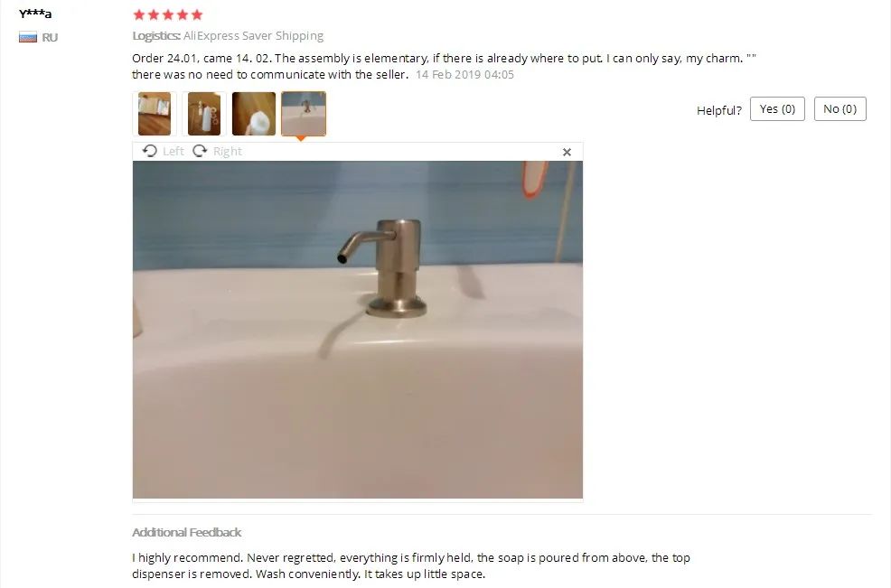The image size is (891, 588).
Task: Select the "Right" rotate label
Action: click(x=228, y=151)
